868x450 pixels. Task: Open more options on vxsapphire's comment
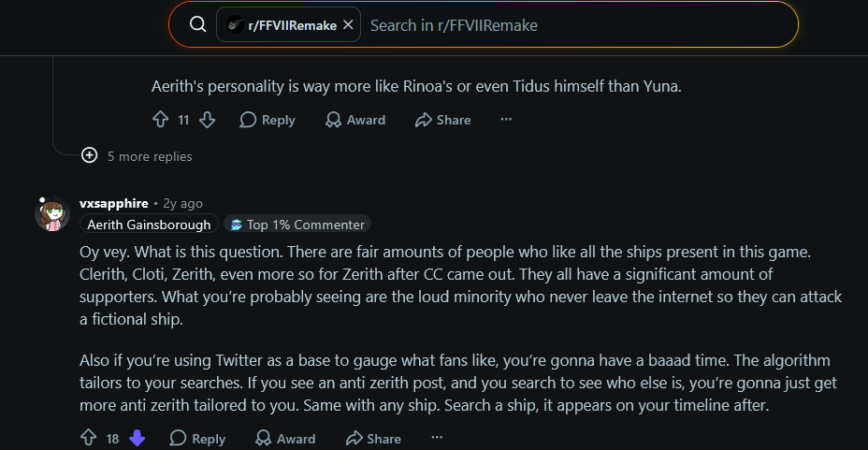coord(437,437)
